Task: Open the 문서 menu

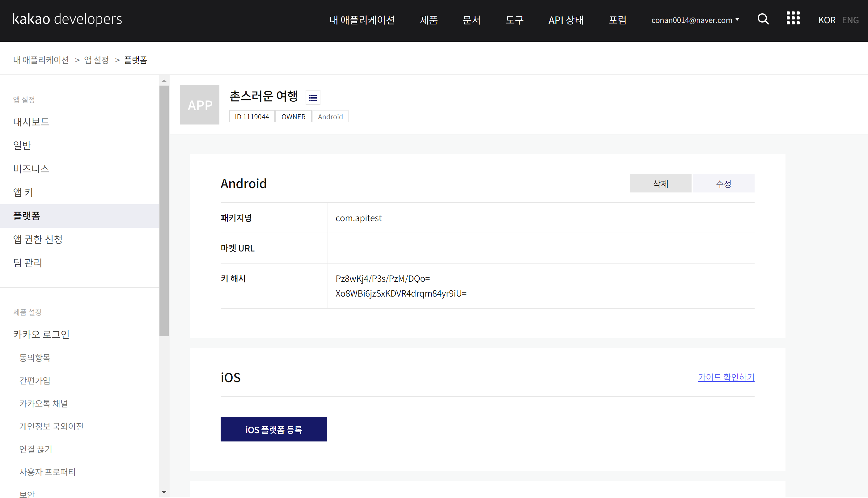Action: coord(472,20)
